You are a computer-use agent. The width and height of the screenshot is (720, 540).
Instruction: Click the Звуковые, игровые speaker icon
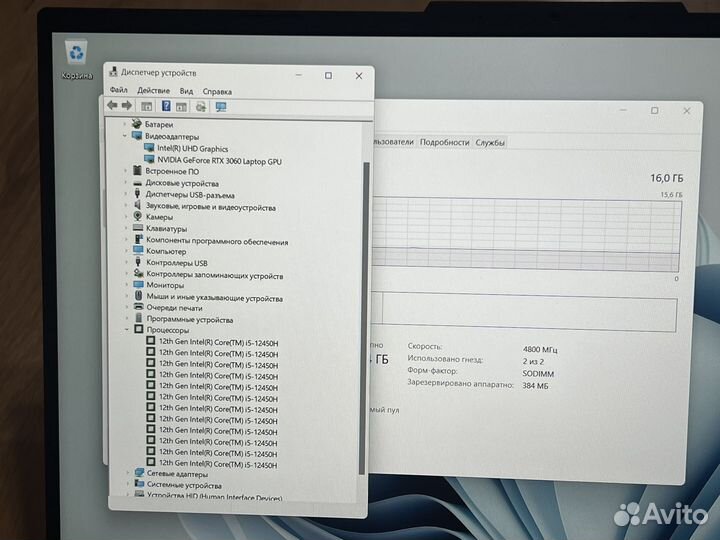pyautogui.click(x=137, y=205)
